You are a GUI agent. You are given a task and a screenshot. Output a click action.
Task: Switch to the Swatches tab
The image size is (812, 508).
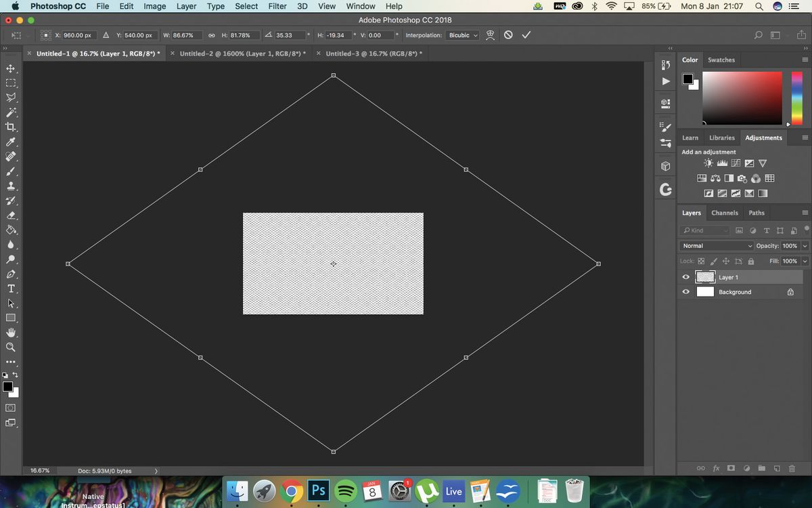coord(721,60)
